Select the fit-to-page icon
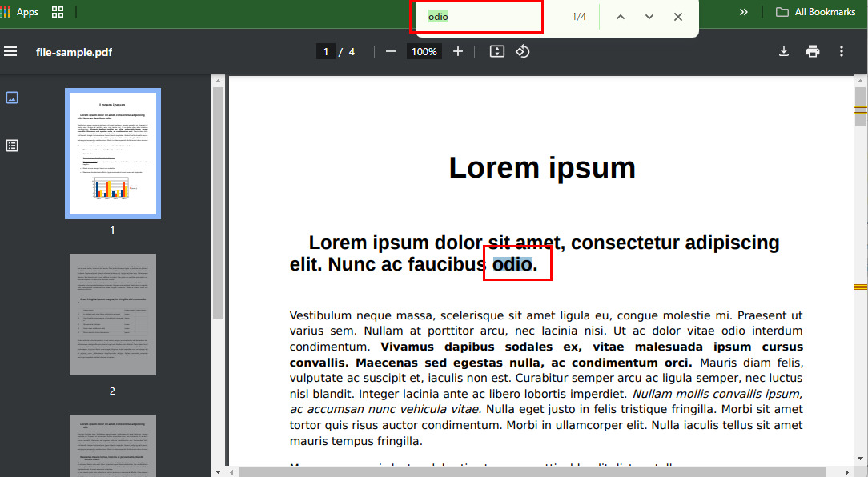 [x=496, y=51]
